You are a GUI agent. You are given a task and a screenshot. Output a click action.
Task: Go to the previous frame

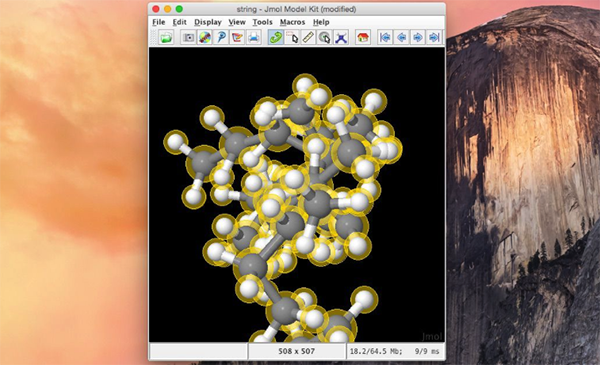(x=401, y=37)
